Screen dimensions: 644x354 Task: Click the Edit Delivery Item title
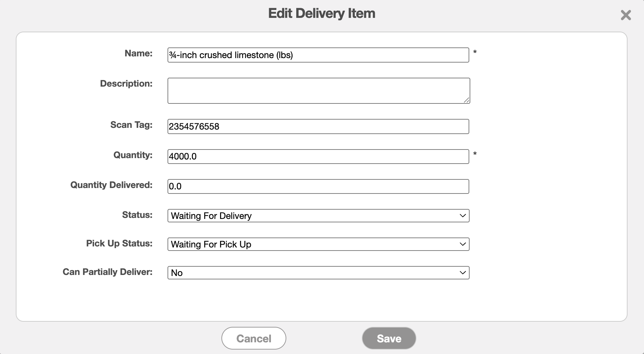[322, 13]
